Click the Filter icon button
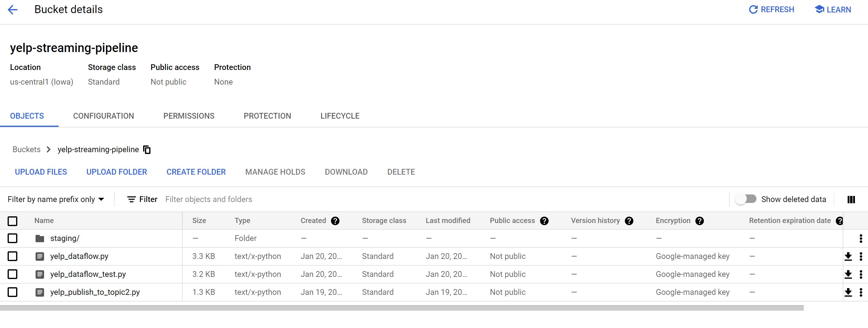This screenshot has height=328, width=868. pos(131,199)
